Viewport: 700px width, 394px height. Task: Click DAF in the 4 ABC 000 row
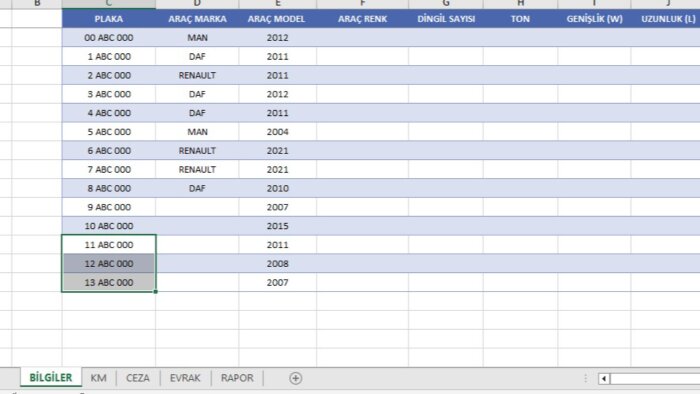tap(197, 113)
